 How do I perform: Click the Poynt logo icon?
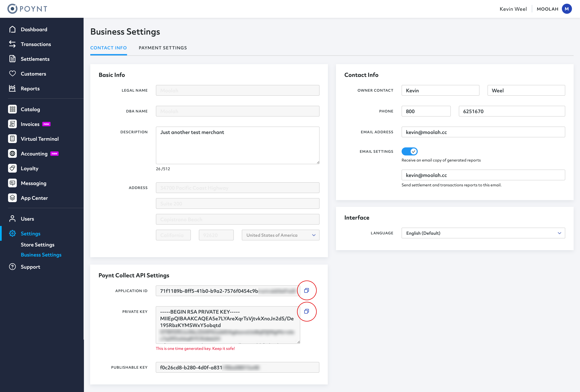click(x=12, y=9)
